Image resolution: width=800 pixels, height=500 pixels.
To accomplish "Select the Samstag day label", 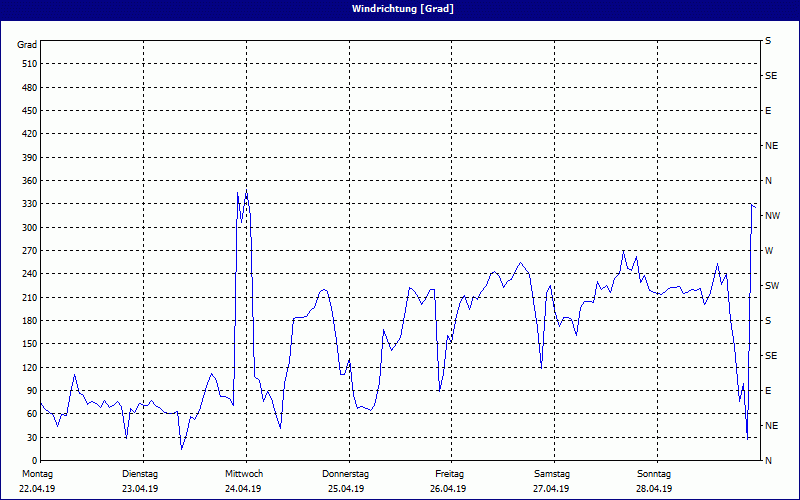I will [x=552, y=473].
